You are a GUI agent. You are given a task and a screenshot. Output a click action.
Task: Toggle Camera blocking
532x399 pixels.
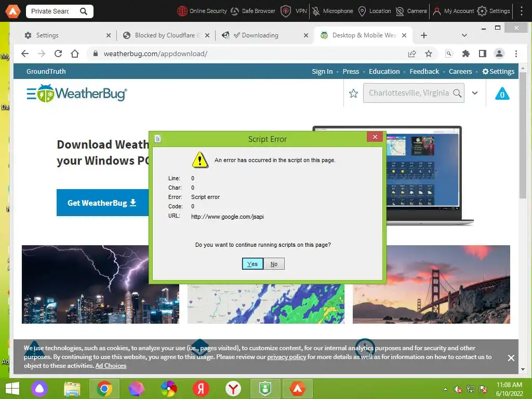click(x=411, y=11)
